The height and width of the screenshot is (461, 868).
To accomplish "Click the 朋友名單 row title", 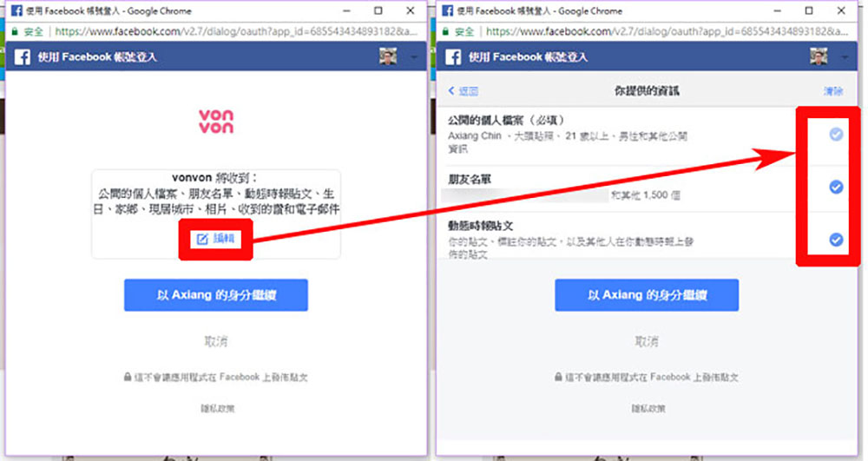I will coord(470,180).
